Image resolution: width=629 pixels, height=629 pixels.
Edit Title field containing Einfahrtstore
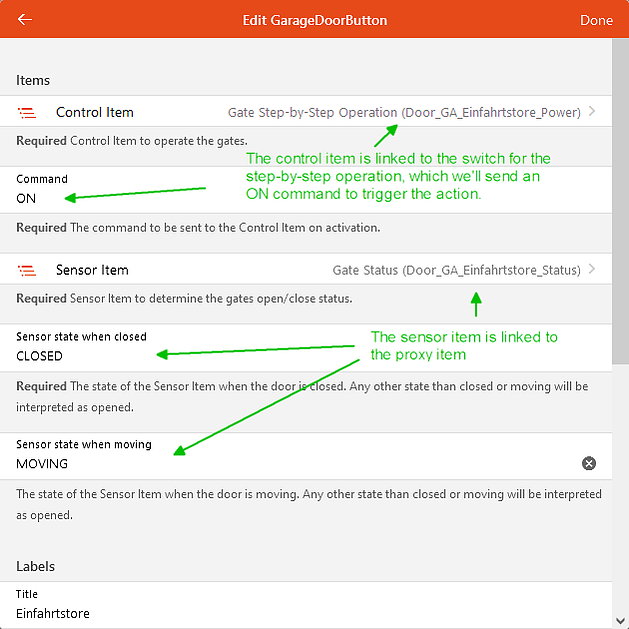[306, 605]
